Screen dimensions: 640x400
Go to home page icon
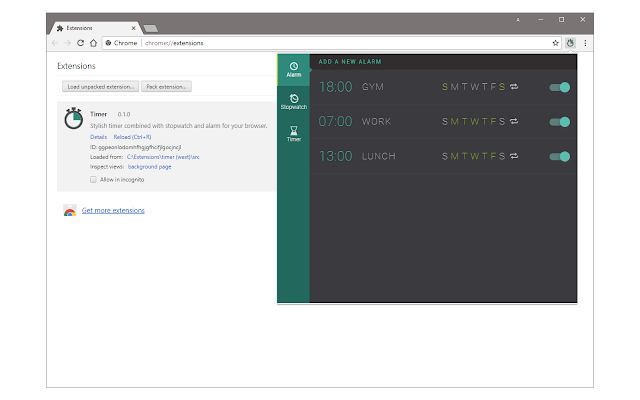(93, 43)
